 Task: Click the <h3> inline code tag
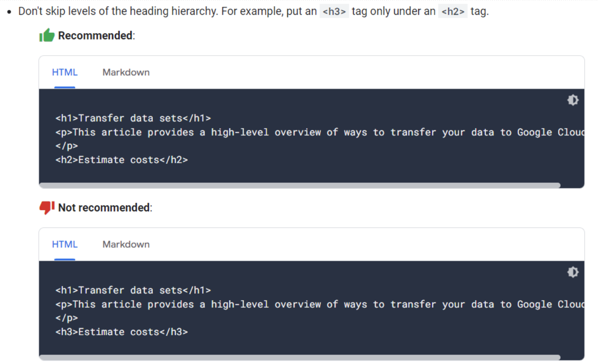334,12
